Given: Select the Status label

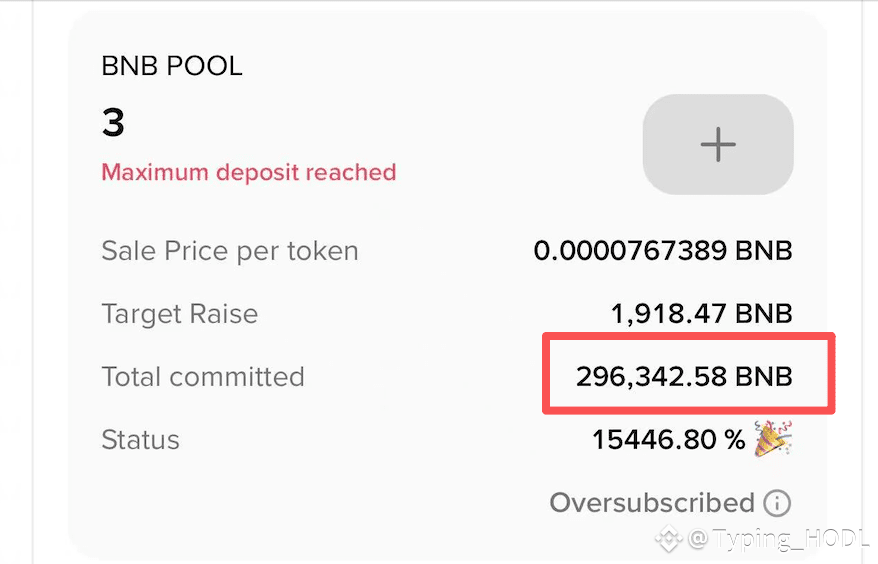Looking at the screenshot, I should [141, 440].
